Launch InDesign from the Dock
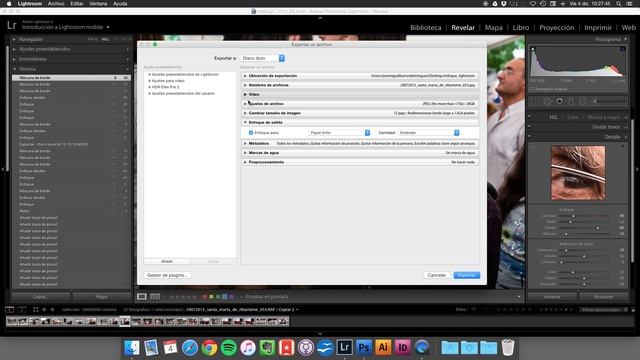 (x=402, y=347)
